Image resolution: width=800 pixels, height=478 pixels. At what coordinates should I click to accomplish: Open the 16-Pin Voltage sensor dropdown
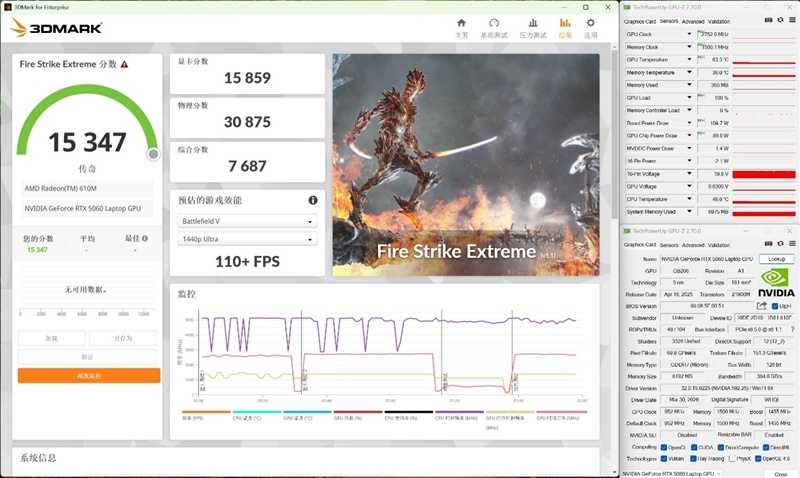click(x=689, y=173)
